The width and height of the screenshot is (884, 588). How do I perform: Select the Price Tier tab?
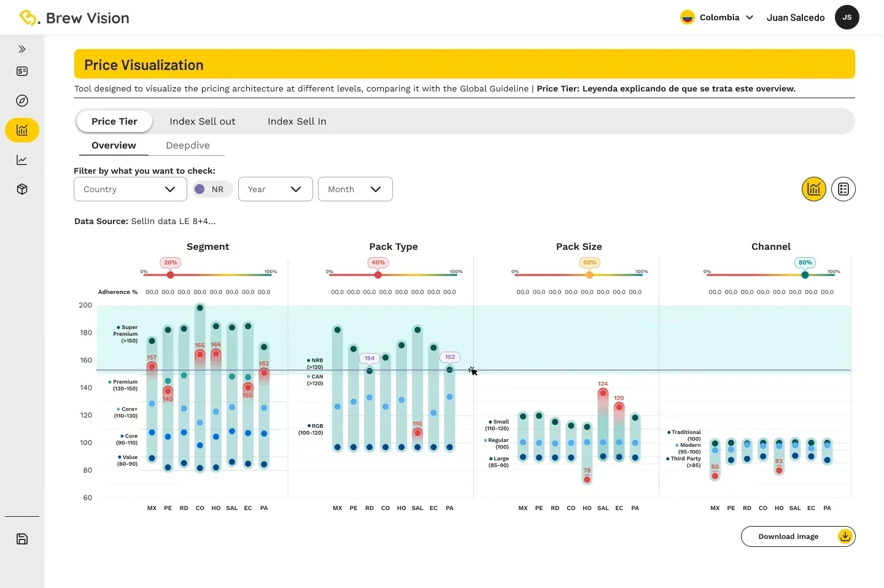pyautogui.click(x=114, y=122)
